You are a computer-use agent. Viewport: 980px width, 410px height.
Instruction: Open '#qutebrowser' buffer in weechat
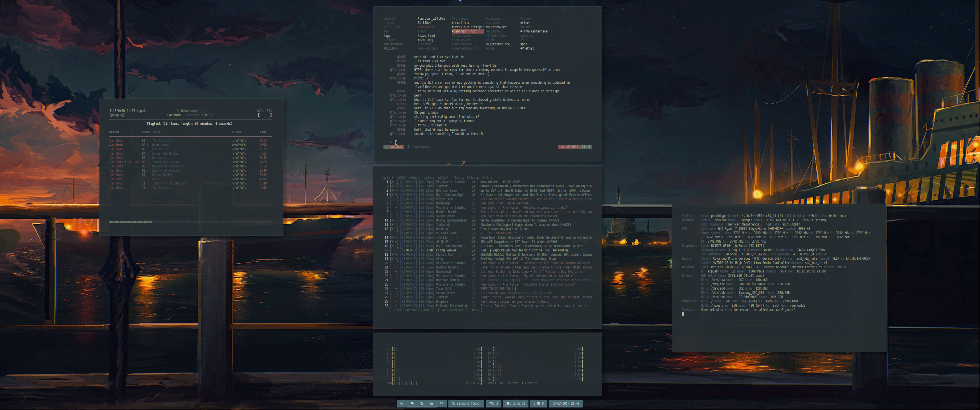[497, 27]
